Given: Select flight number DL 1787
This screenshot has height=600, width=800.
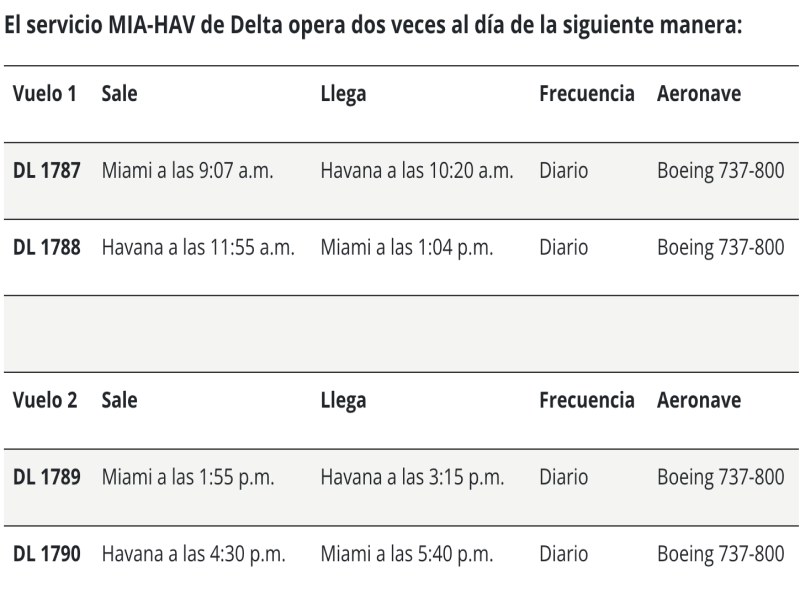Looking at the screenshot, I should coord(46,171).
